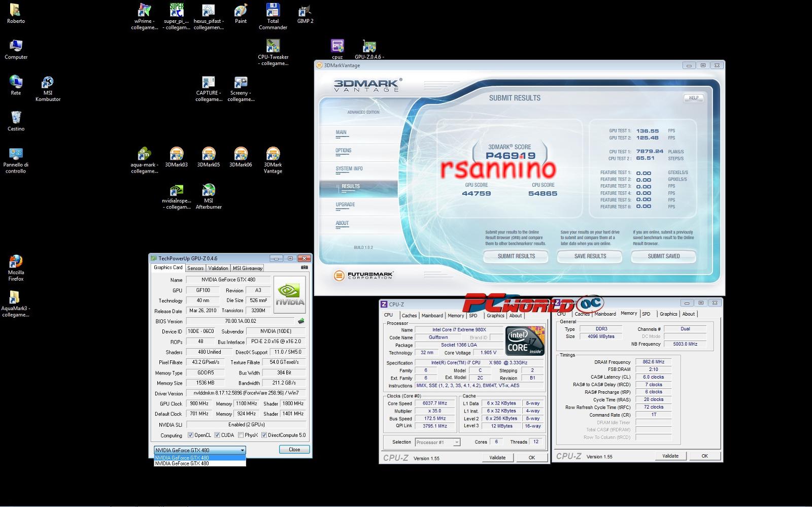Viewport: 812px width, 507px height.
Task: Click SAVE RESULTS button
Action: coord(590,256)
